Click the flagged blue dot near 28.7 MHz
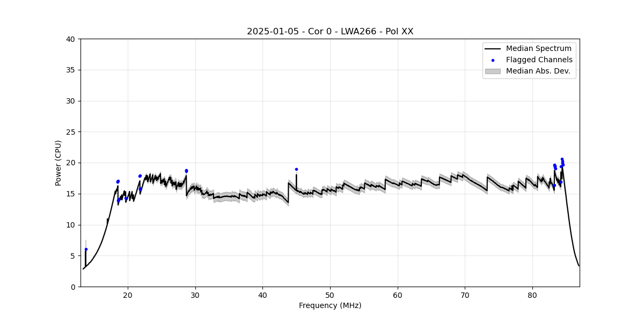 186,171
